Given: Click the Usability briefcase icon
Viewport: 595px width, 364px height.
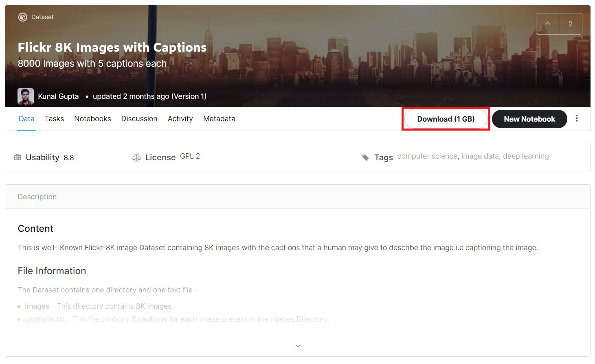Looking at the screenshot, I should point(18,157).
